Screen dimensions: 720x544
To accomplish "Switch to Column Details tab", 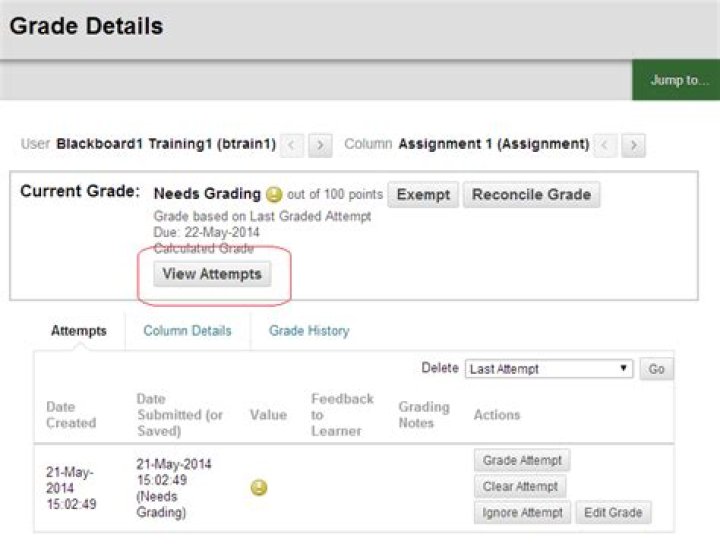I will coord(187,331).
